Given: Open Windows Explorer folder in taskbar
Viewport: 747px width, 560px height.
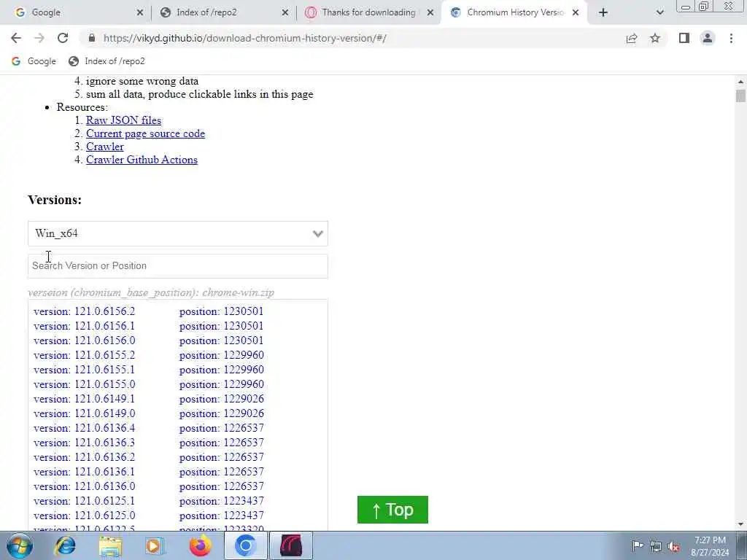Looking at the screenshot, I should coord(110,545).
